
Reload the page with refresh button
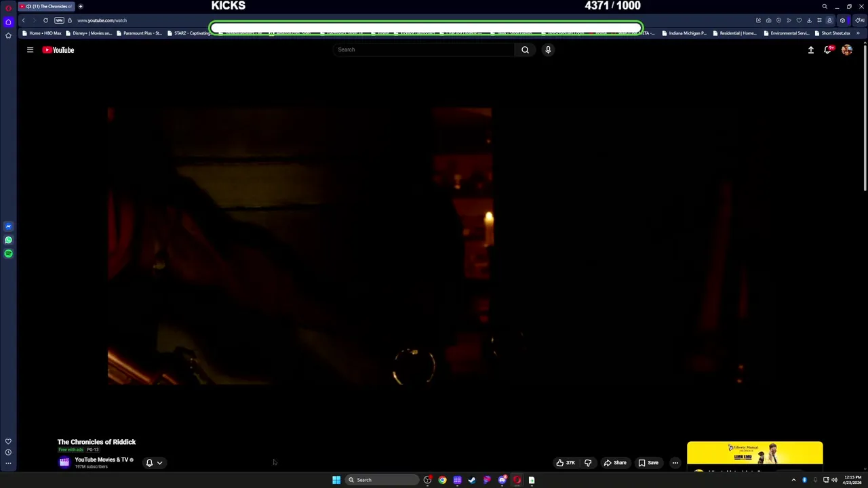coord(45,20)
